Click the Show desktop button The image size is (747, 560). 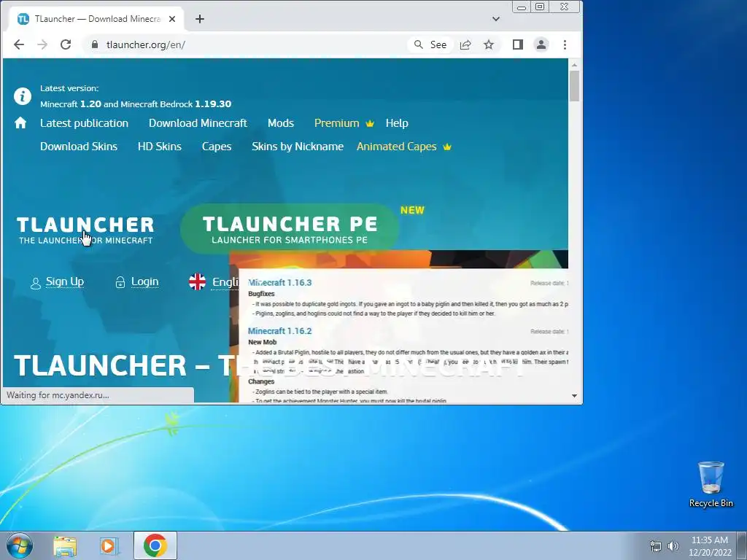[x=742, y=545]
